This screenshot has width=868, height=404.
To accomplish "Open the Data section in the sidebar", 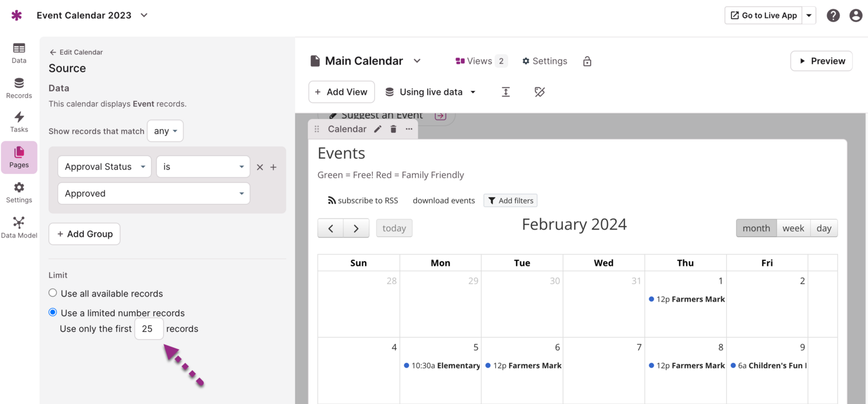I will tap(19, 52).
